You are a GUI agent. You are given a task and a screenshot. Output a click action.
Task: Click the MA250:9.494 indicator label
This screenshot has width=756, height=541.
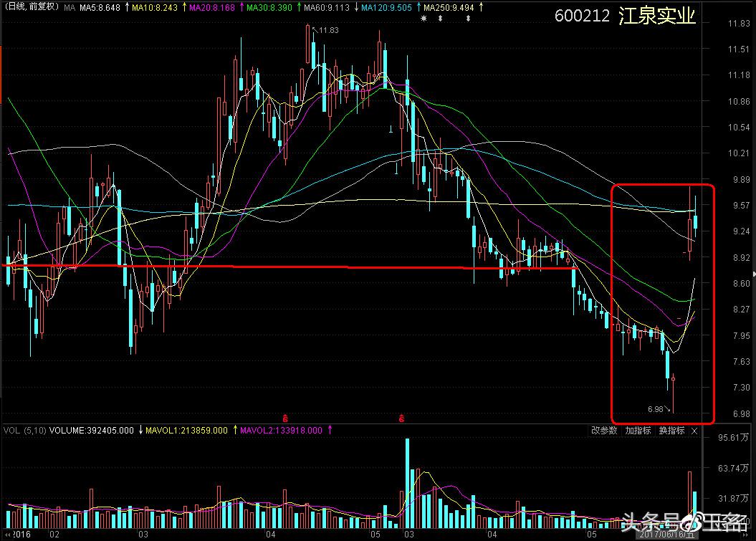(446, 8)
